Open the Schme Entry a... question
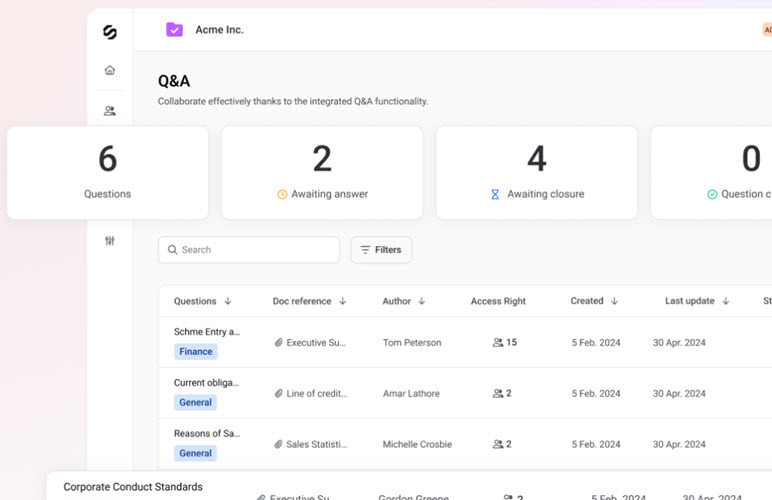The image size is (772, 500). (x=207, y=332)
